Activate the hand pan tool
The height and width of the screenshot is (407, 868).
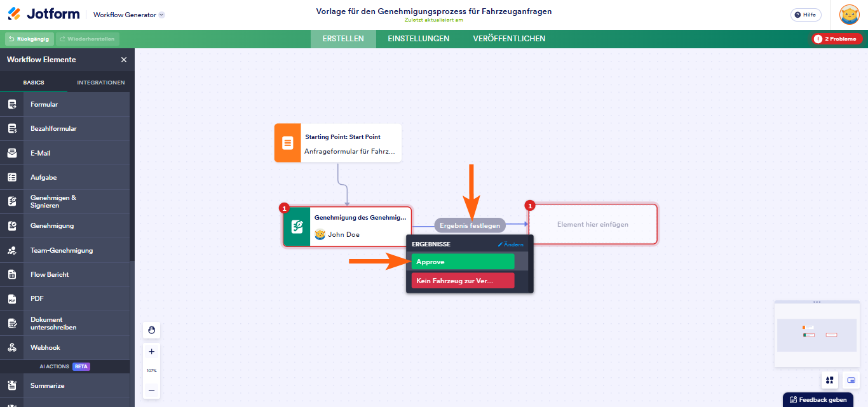tap(151, 330)
